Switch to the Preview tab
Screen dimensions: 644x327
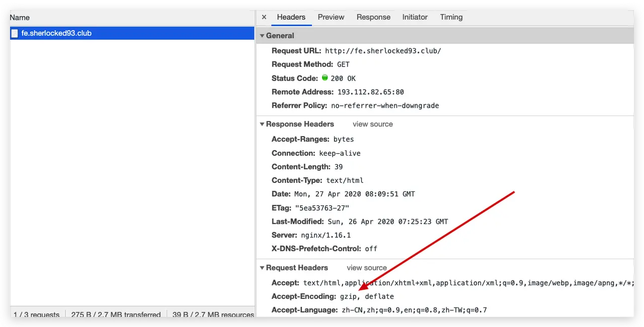click(x=331, y=17)
